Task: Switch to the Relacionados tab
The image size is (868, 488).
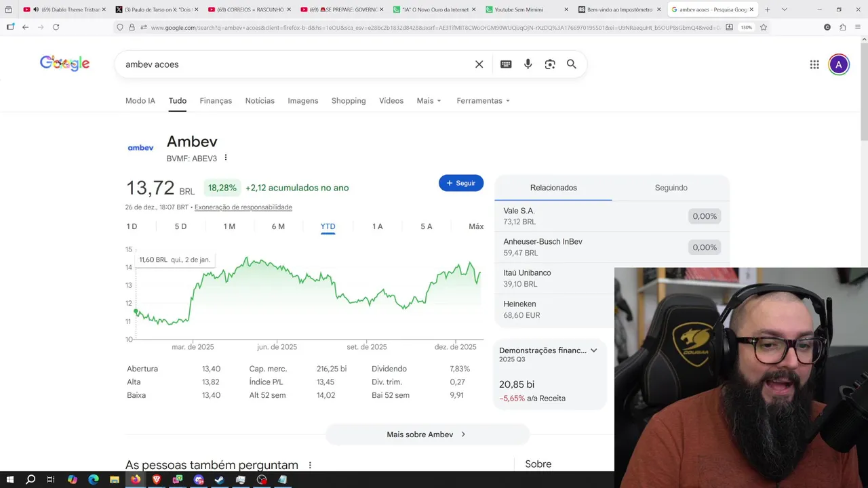Action: point(553,188)
